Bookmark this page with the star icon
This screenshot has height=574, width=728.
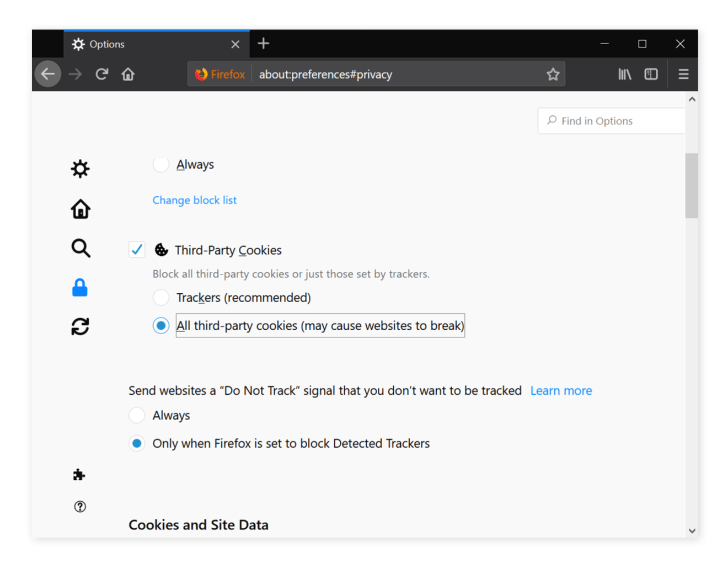click(x=553, y=74)
